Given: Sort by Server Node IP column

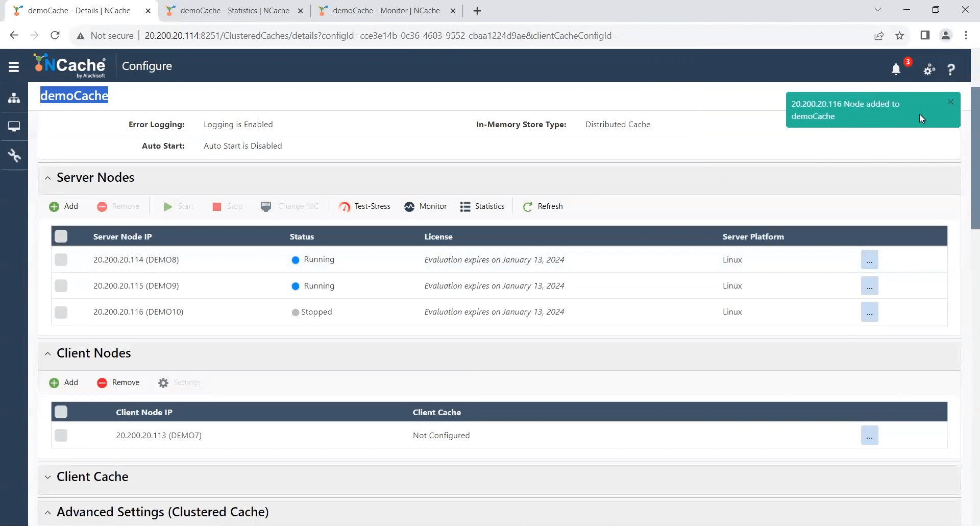Looking at the screenshot, I should pos(122,236).
